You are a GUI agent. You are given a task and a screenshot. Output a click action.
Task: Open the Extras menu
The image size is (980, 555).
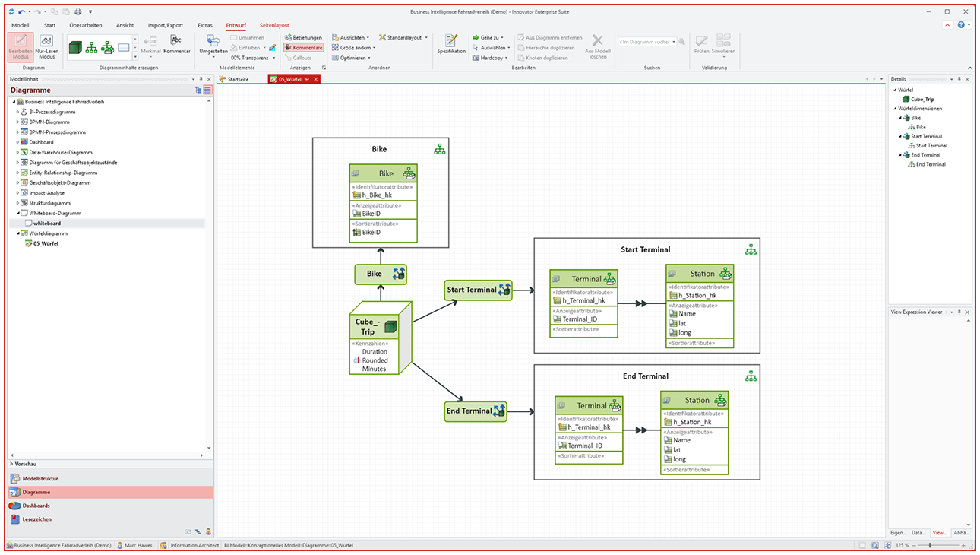[204, 25]
